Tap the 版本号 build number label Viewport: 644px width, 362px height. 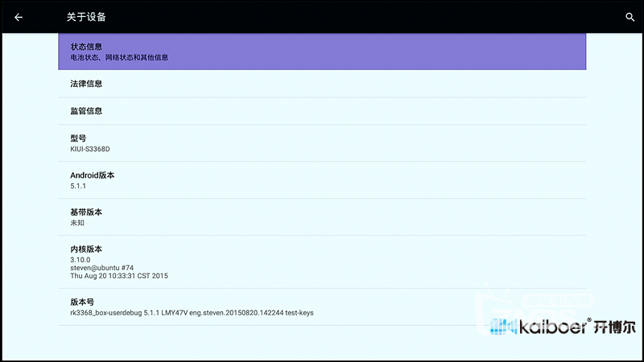coord(82,302)
